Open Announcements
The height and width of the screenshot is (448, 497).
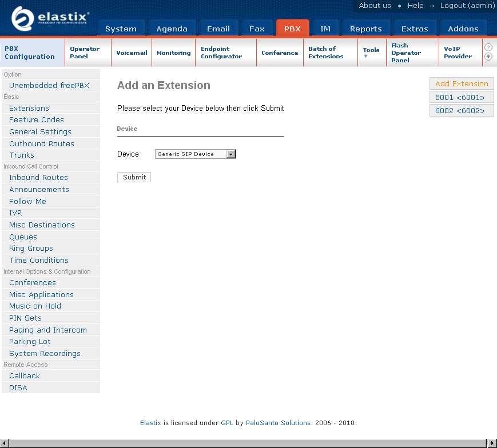[x=51, y=189]
